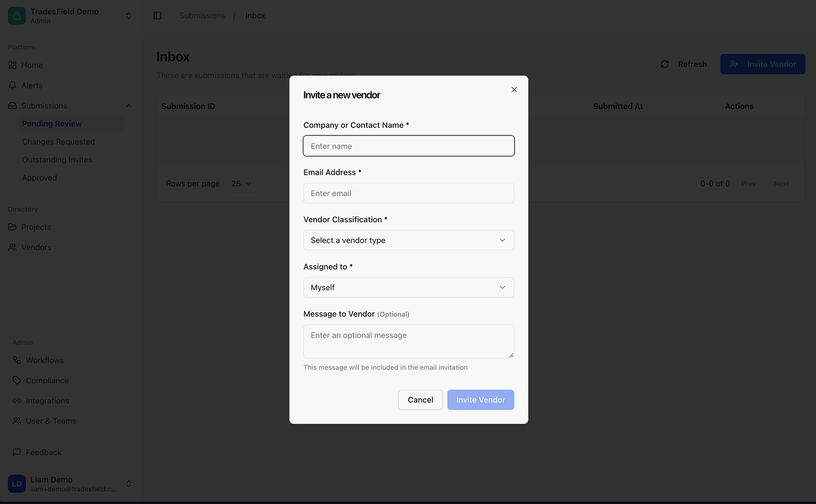Click the Vendors people icon
816x504 pixels.
[12, 247]
